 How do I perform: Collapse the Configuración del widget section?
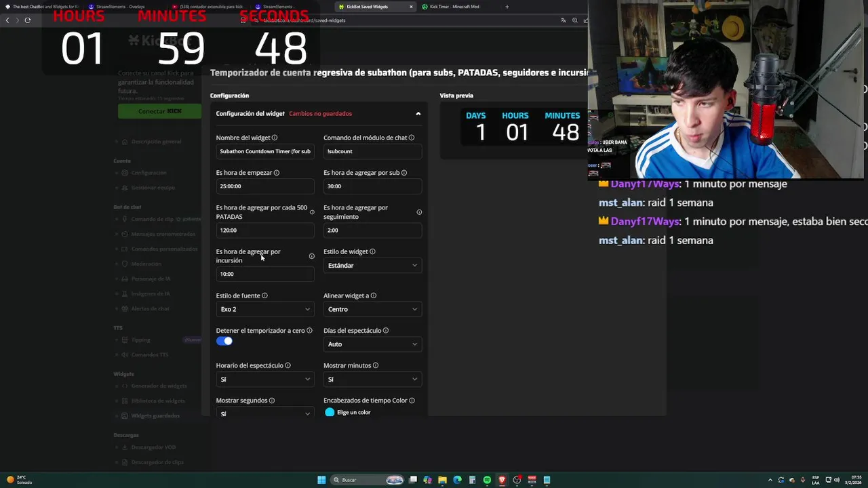tap(418, 114)
